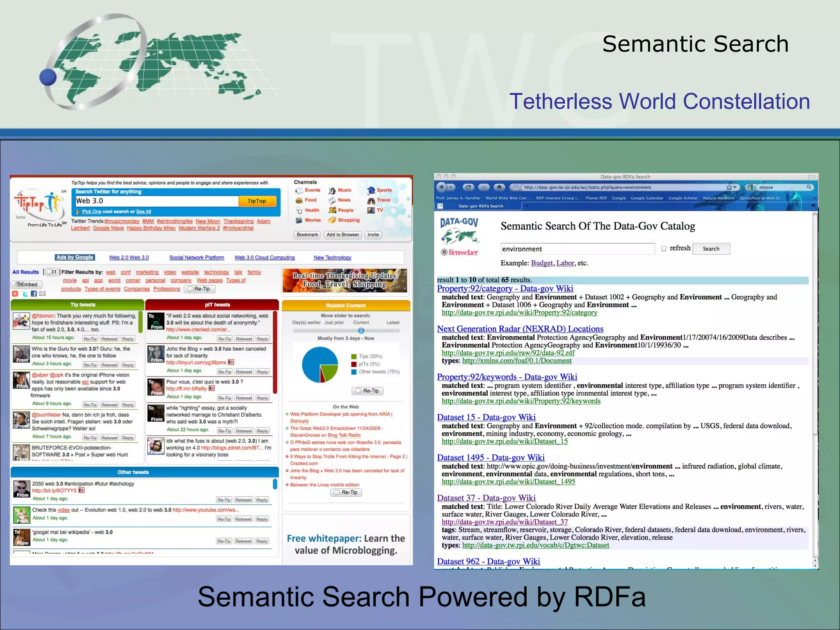Open the Labor example link

[x=565, y=263]
